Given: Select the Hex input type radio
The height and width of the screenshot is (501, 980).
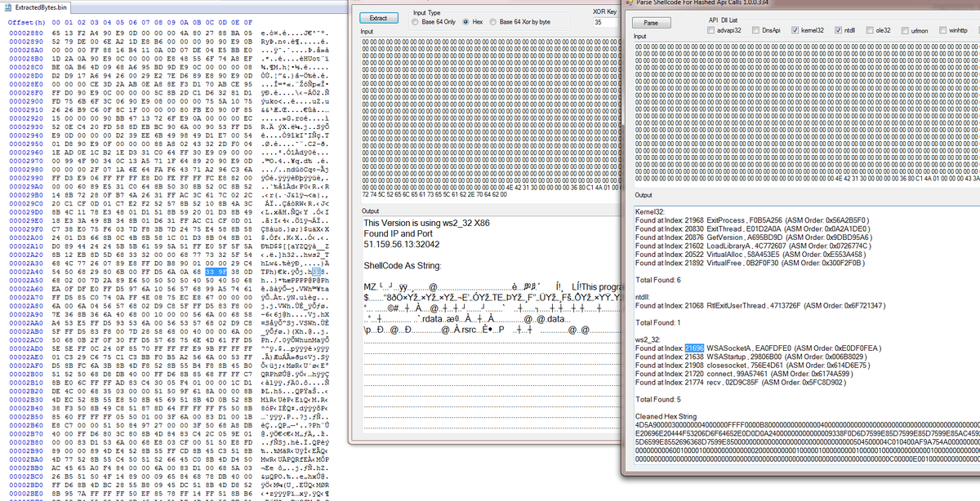Looking at the screenshot, I should [x=473, y=22].
